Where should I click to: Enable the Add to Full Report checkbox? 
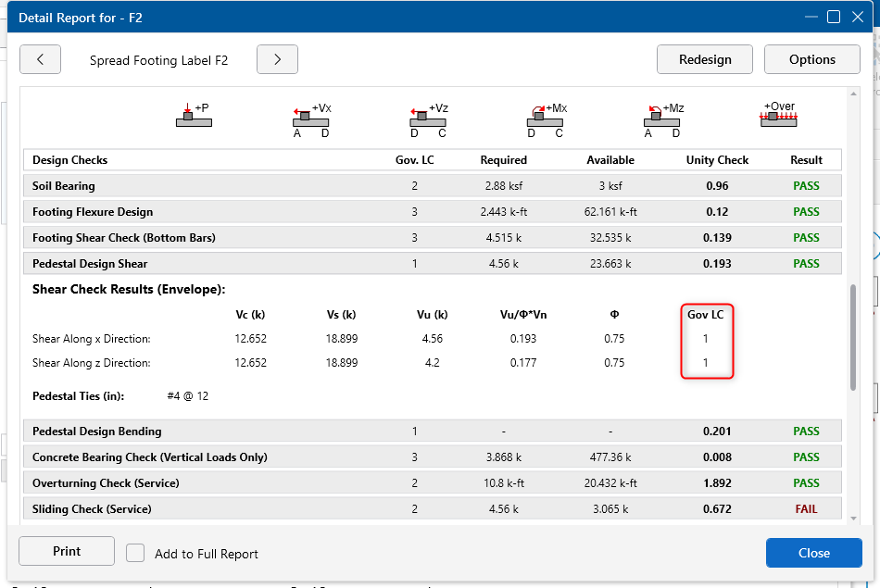(135, 552)
